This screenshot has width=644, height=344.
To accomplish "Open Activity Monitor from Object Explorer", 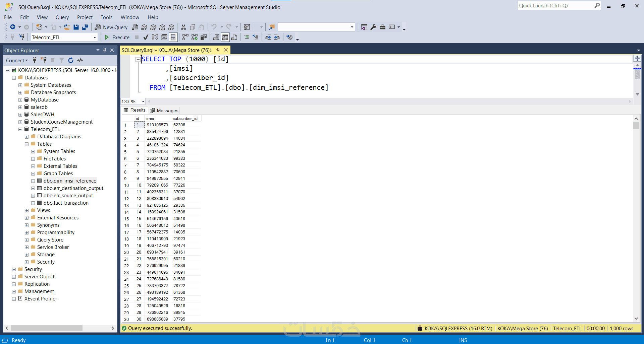I will pos(80,60).
